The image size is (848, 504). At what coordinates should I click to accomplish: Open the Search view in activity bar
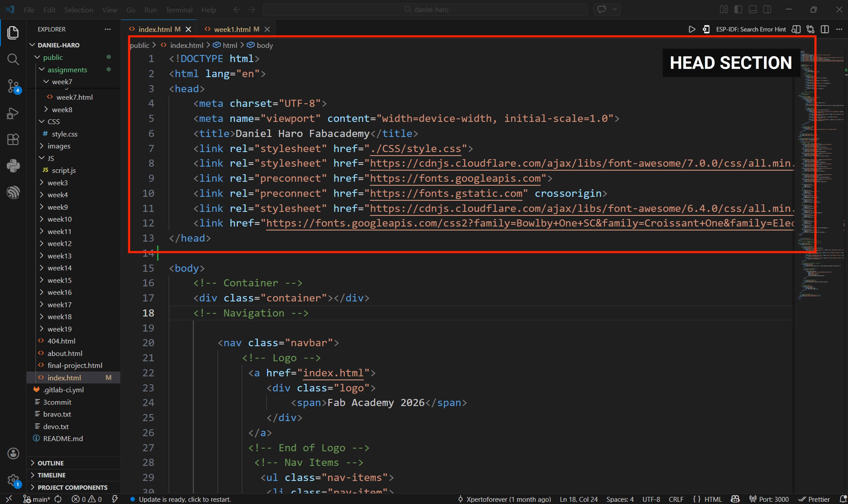point(13,60)
